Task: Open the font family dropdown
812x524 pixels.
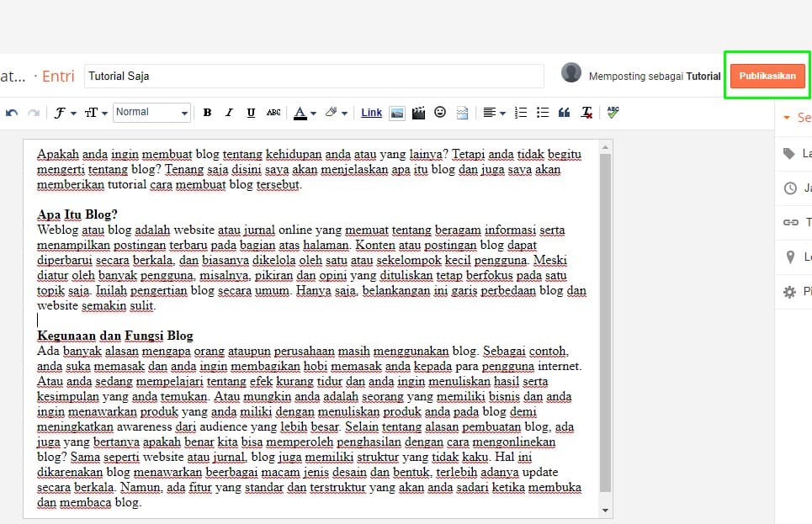Action: 65,113
